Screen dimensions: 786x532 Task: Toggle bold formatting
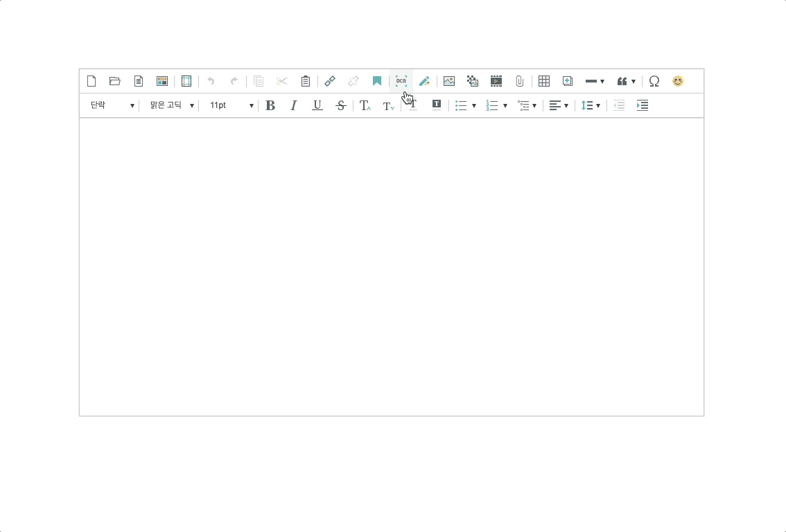pos(270,105)
